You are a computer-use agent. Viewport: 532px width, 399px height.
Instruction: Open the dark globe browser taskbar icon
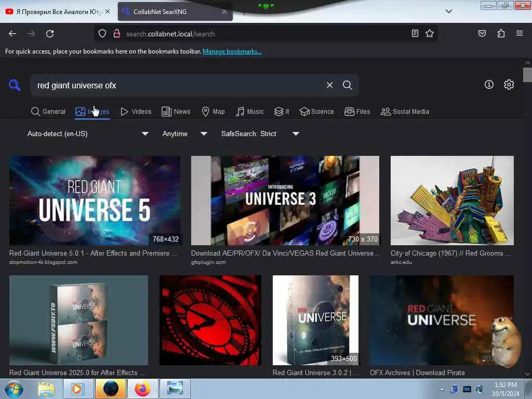[111, 389]
